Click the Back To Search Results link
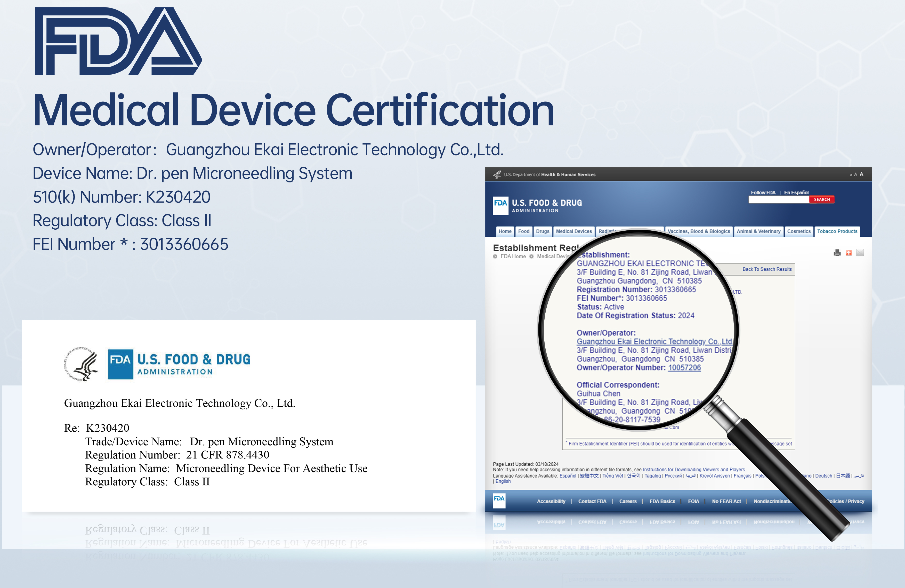Image resolution: width=905 pixels, height=588 pixels. point(767,269)
